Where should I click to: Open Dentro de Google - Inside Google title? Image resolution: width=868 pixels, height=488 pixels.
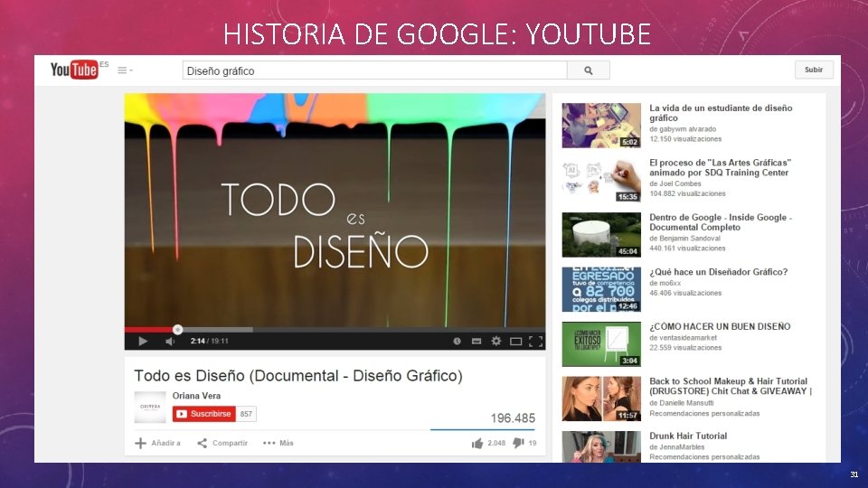pos(721,222)
